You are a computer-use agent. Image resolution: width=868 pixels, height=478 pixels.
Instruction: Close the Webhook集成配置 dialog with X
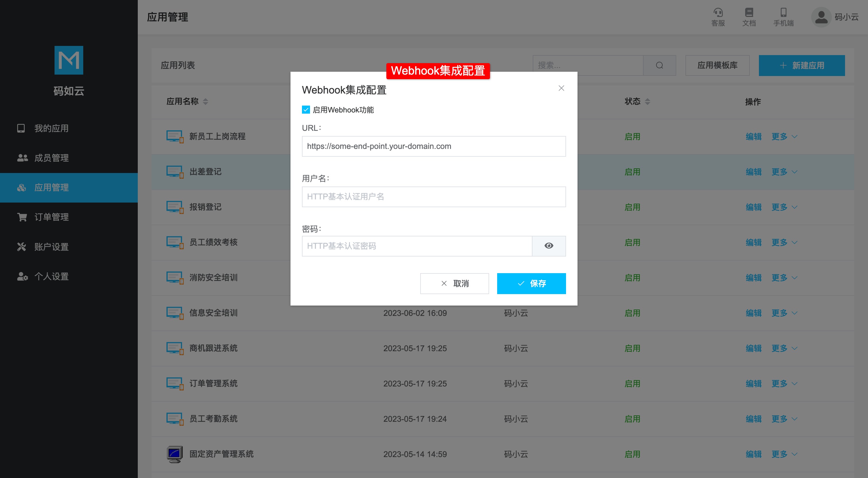tap(561, 88)
